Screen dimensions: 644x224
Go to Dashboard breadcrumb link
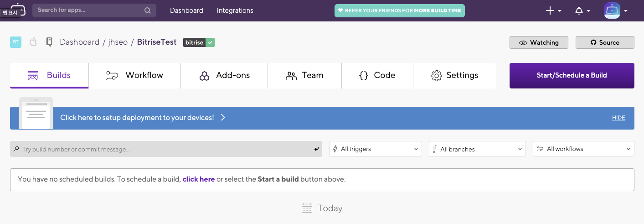pyautogui.click(x=79, y=42)
